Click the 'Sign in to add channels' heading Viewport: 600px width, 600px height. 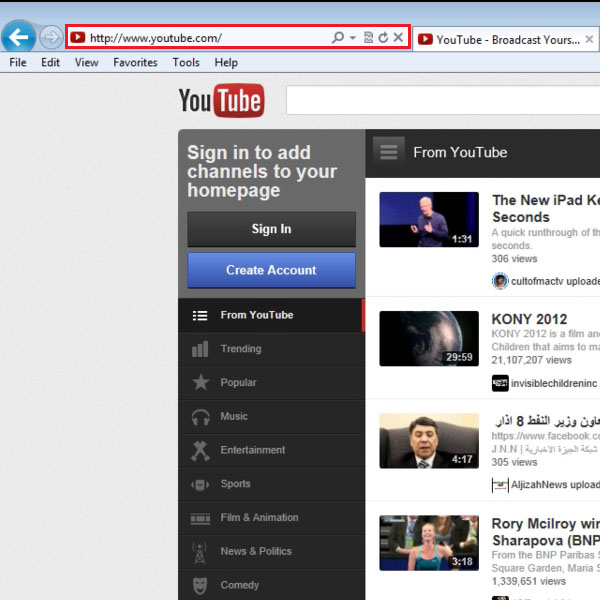pos(262,171)
